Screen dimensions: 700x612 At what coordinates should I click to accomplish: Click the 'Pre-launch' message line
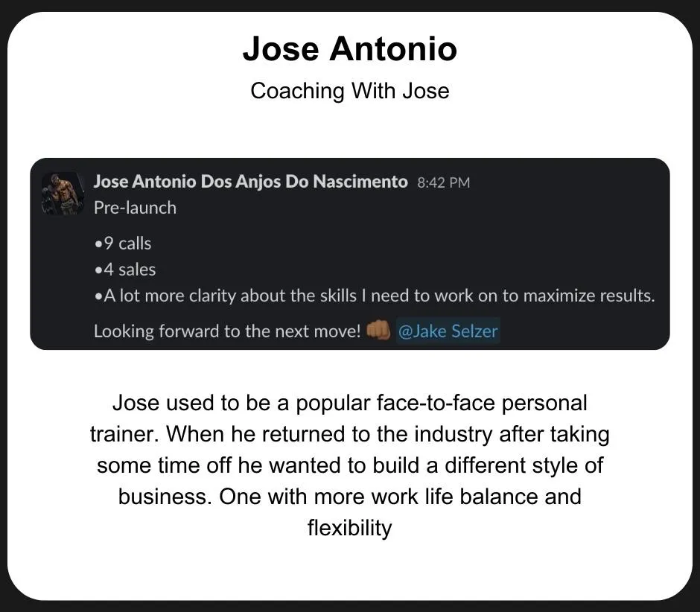coord(136,208)
